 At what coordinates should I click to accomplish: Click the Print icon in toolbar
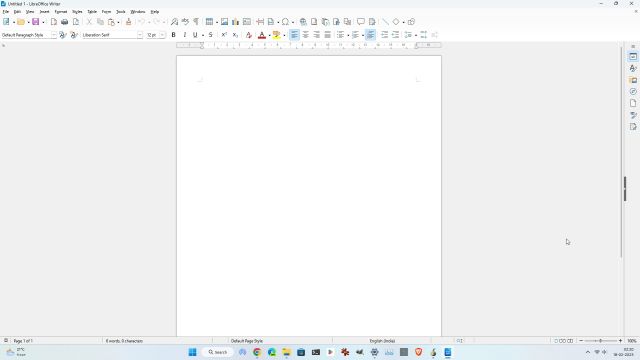[64, 22]
